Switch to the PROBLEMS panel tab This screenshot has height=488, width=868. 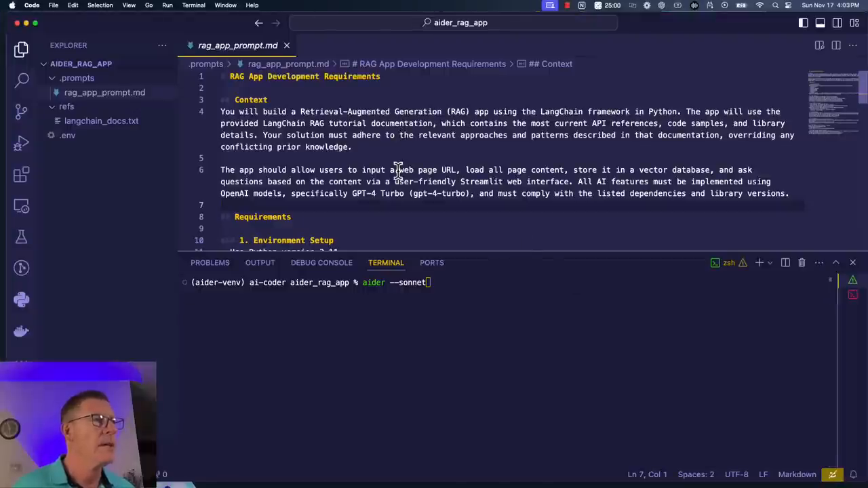coord(210,262)
